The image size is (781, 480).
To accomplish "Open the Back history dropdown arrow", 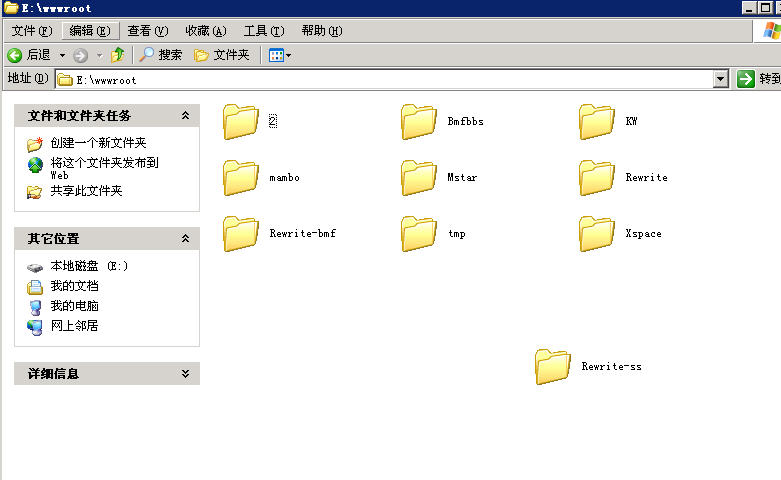I will point(62,55).
